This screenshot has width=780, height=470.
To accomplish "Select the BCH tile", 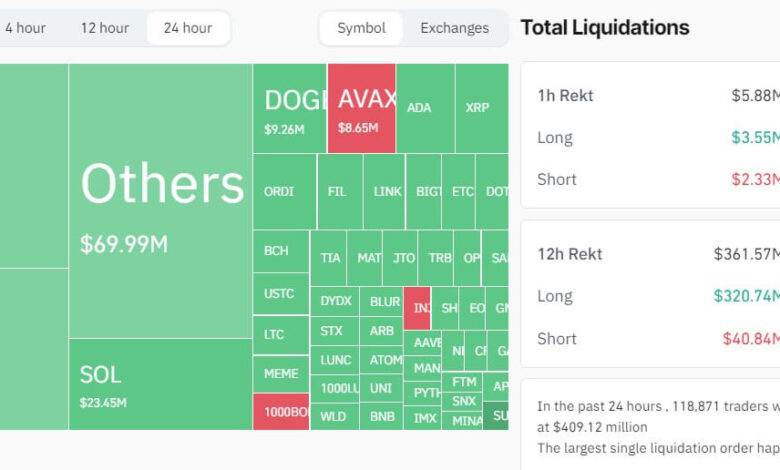I will click(276, 251).
